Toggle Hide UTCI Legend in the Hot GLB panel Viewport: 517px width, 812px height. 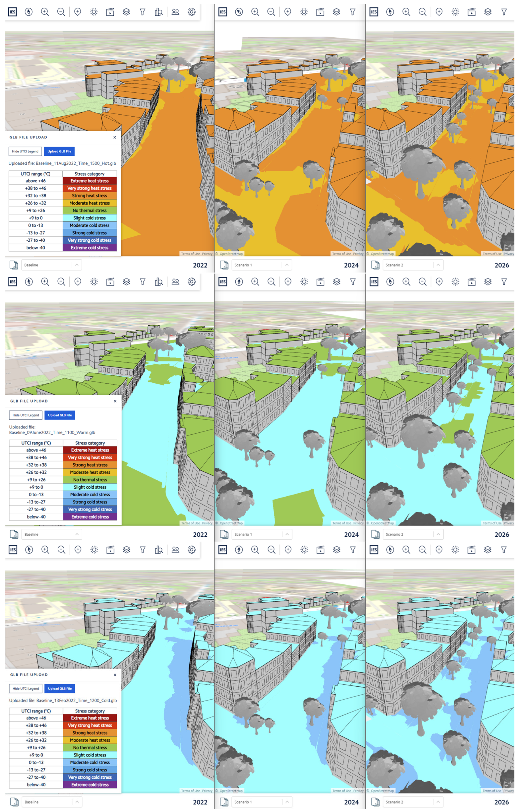click(25, 152)
